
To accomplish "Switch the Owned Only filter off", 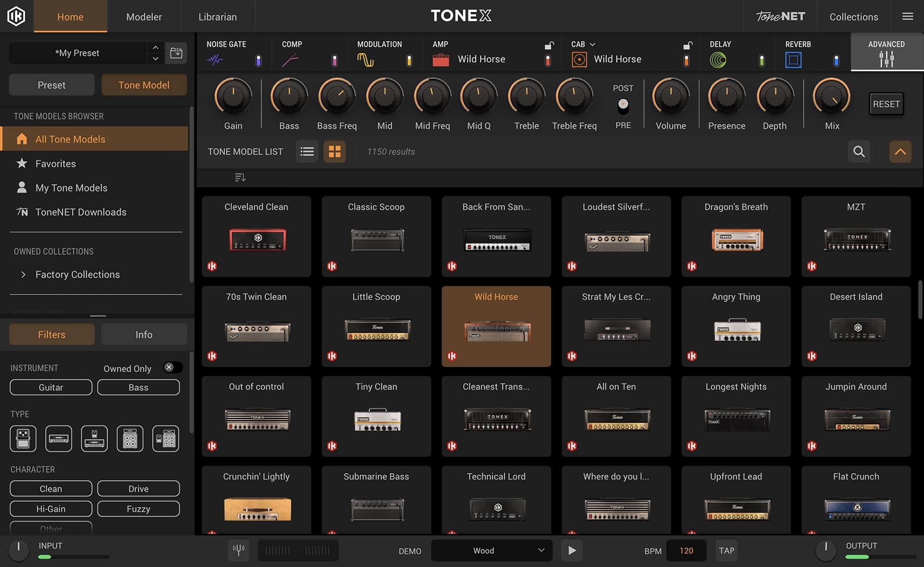I will 172,367.
